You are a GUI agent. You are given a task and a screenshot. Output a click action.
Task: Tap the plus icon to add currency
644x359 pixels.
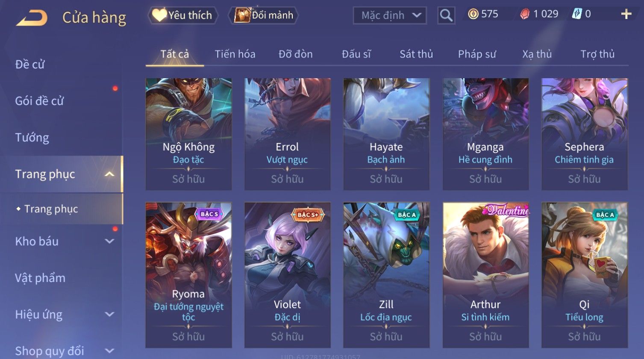(626, 15)
